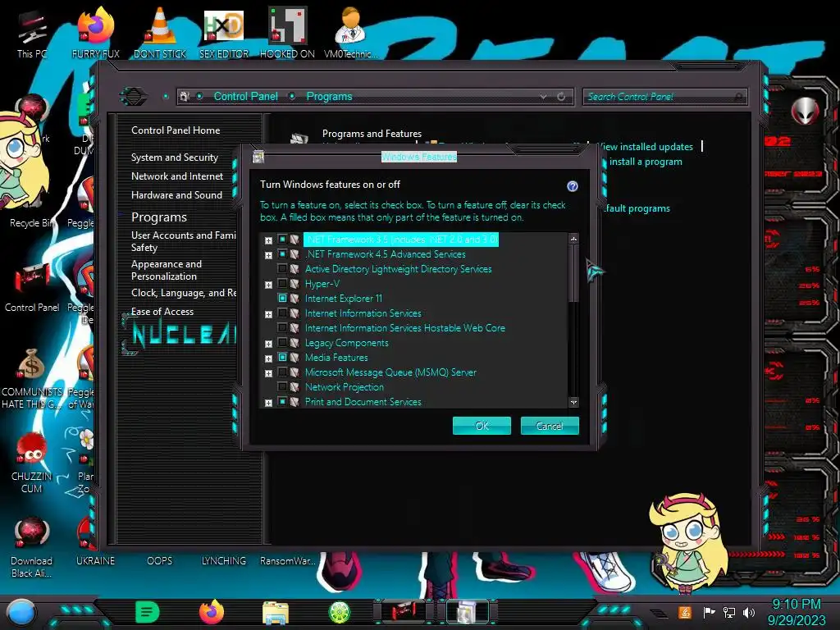This screenshot has width=840, height=630.
Task: Open Network and Internet category
Action: tap(177, 176)
